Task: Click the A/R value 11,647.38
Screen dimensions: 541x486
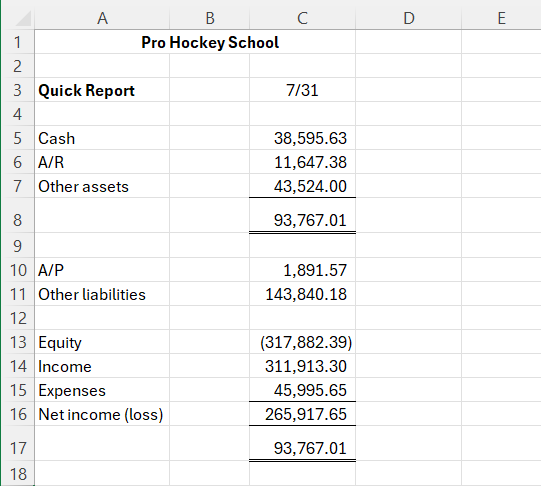Action: [x=302, y=162]
